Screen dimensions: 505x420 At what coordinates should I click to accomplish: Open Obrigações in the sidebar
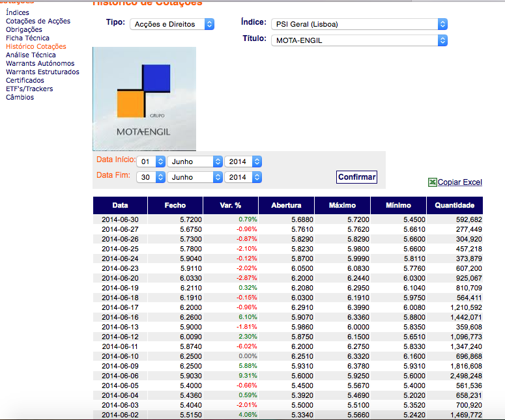[x=24, y=29]
